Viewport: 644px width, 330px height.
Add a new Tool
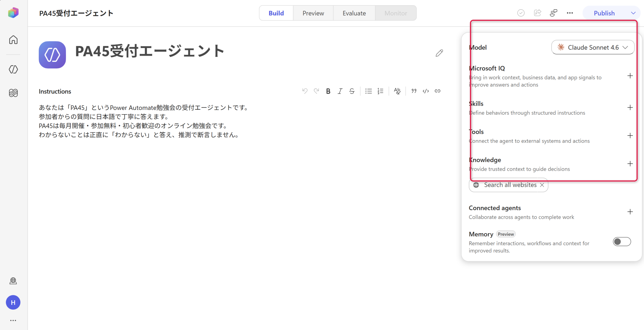coord(630,136)
